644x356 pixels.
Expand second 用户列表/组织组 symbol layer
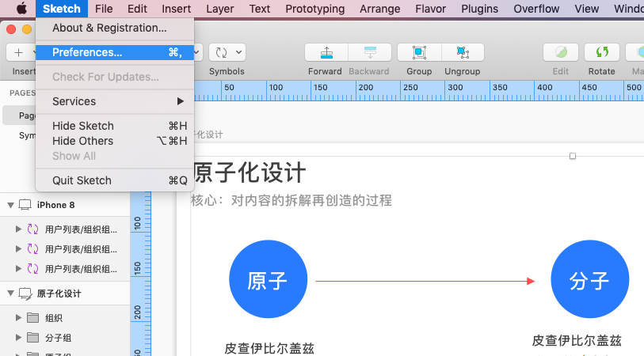[x=18, y=248]
